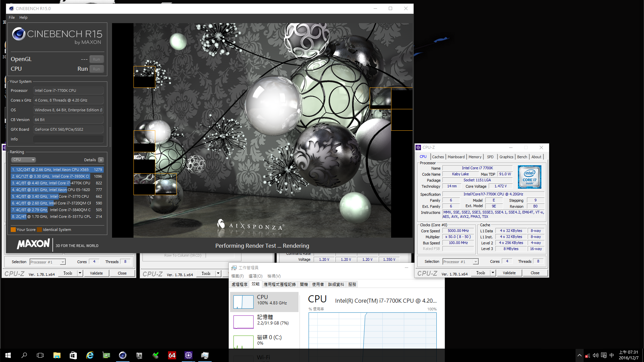Click the Intel Core i7 badge in CPU-Z
Viewport: 644px width, 362px height.
529,177
